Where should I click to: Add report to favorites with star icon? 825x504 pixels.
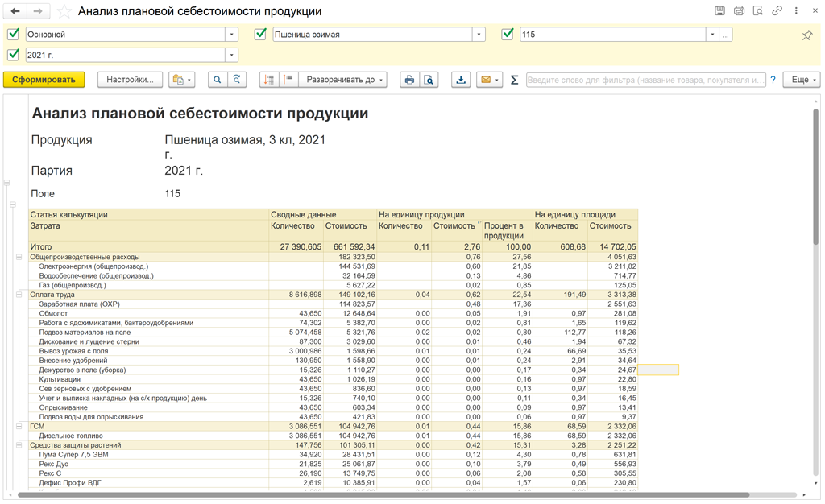pyautogui.click(x=64, y=11)
